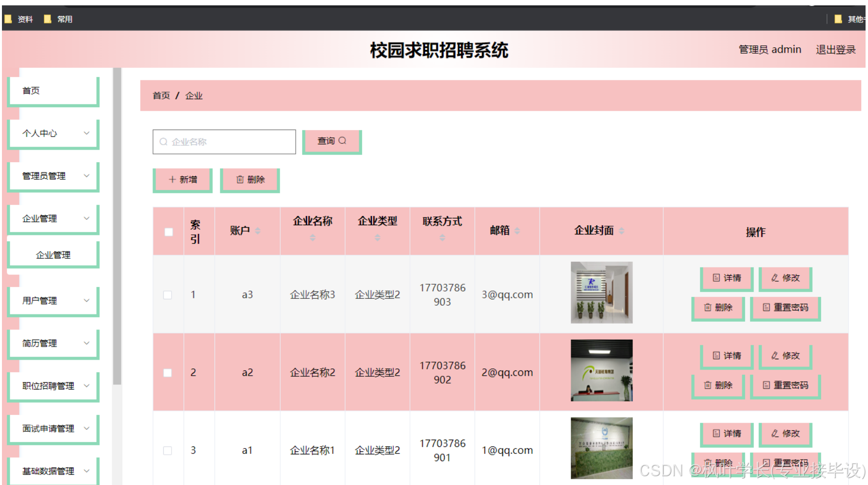
Task: Reset password for account a3
Action: 785,308
